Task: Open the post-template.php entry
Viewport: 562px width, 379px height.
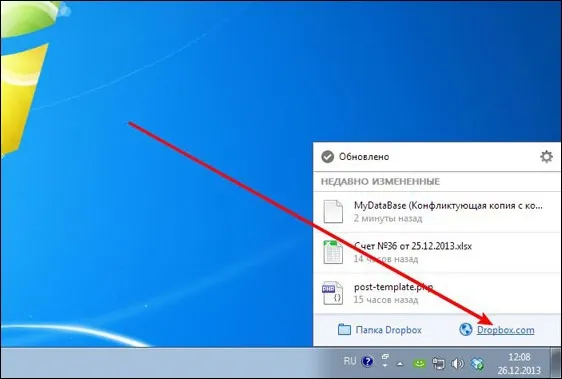Action: tap(437, 293)
